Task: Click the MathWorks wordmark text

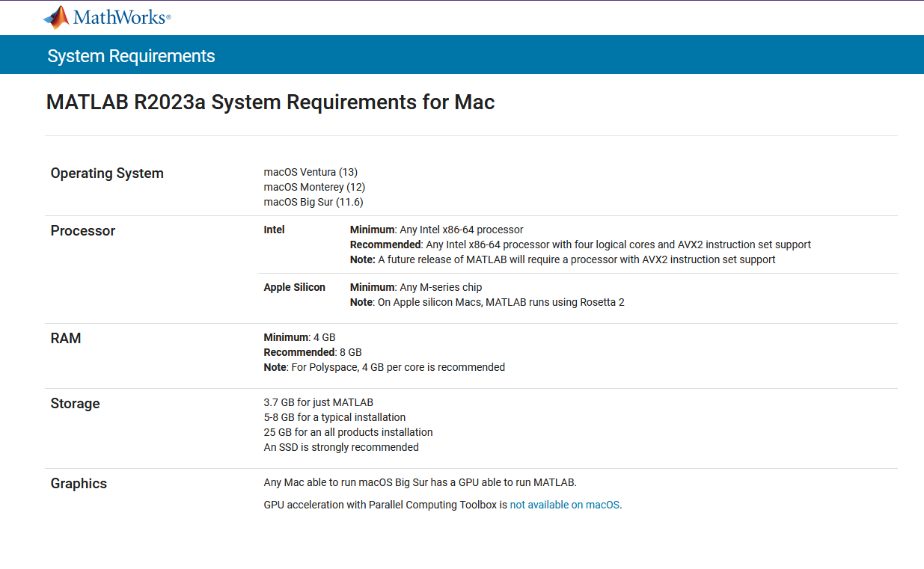Action: pos(121,17)
